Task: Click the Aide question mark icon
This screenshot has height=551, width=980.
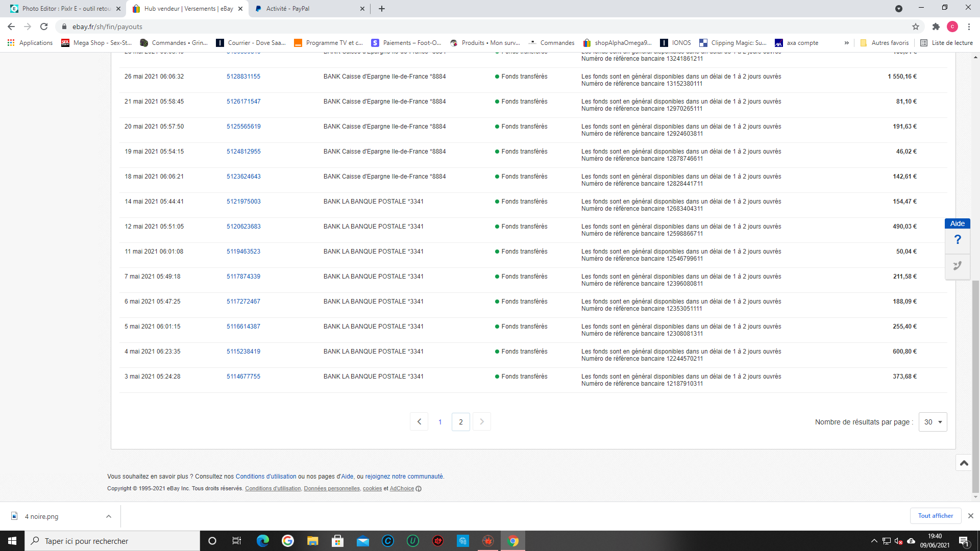Action: pyautogui.click(x=958, y=240)
